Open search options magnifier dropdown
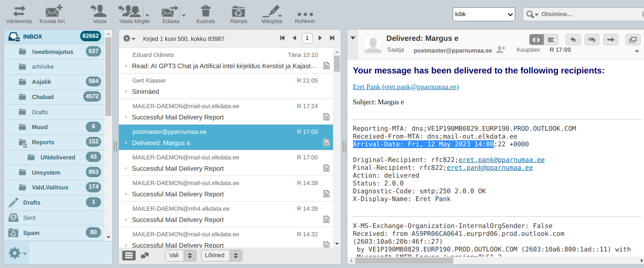The height and width of the screenshot is (268, 644). 532,14
